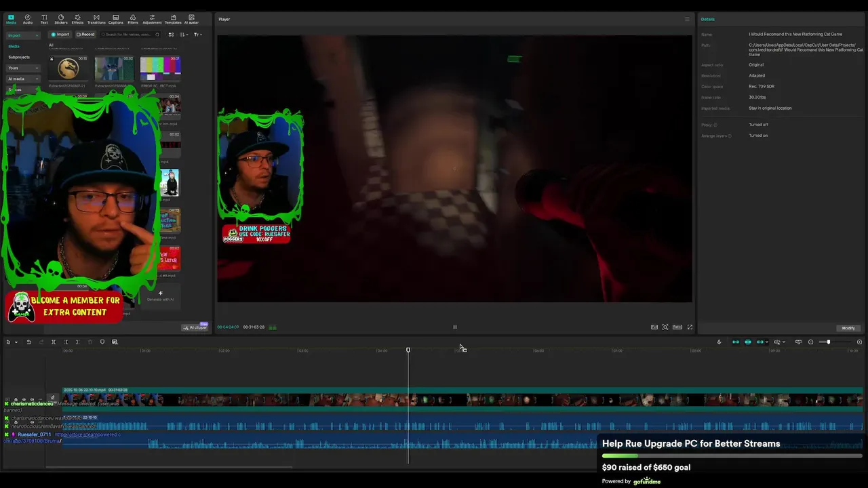Select the Stitch clip thumbnail
Image resolution: width=868 pixels, height=488 pixels.
click(x=113, y=68)
